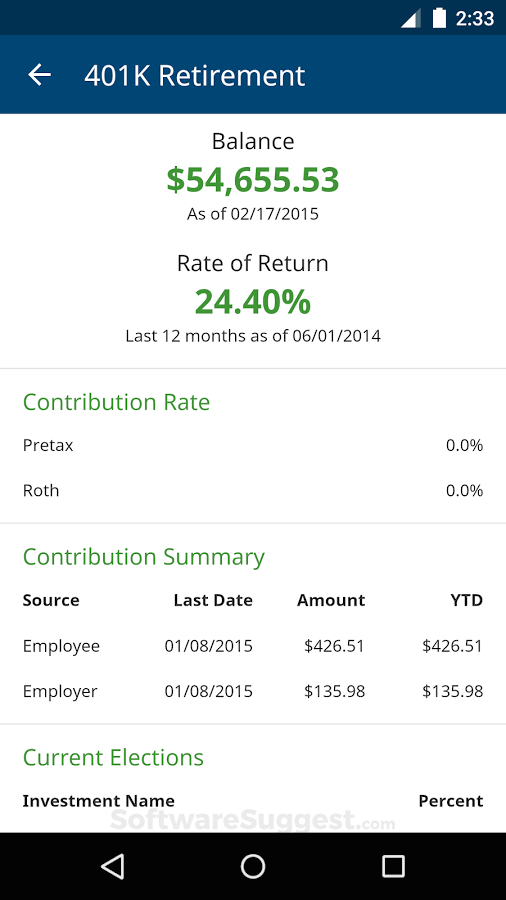Tap the 2:33 clock in status bar
Viewport: 506px width, 900px height.
(x=474, y=18)
